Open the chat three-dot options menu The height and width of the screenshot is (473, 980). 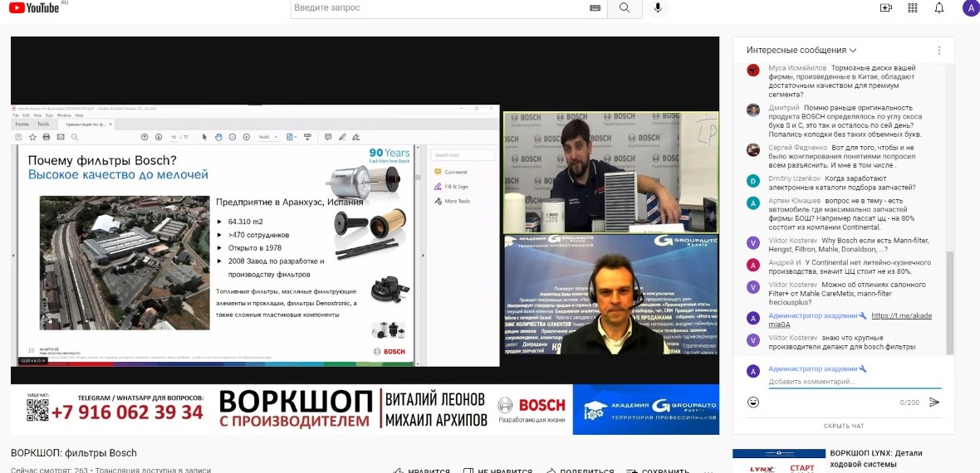tap(938, 50)
